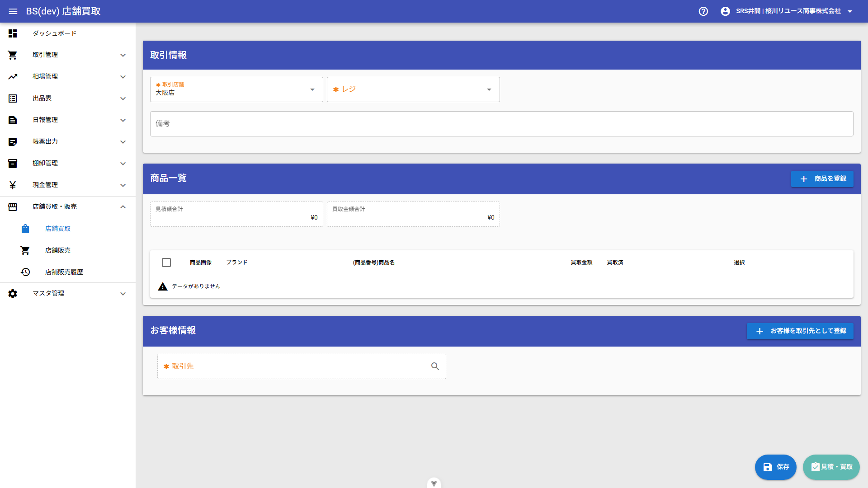This screenshot has width=868, height=488.
Task: Toggle the select-all checkbox in product table
Action: (x=166, y=263)
